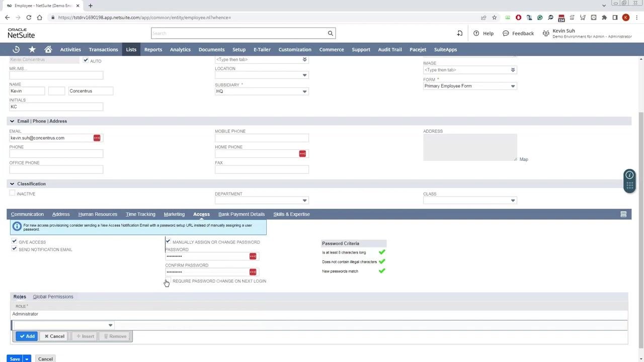Click the Fax input field
The height and width of the screenshot is (362, 644).
coord(262,169)
